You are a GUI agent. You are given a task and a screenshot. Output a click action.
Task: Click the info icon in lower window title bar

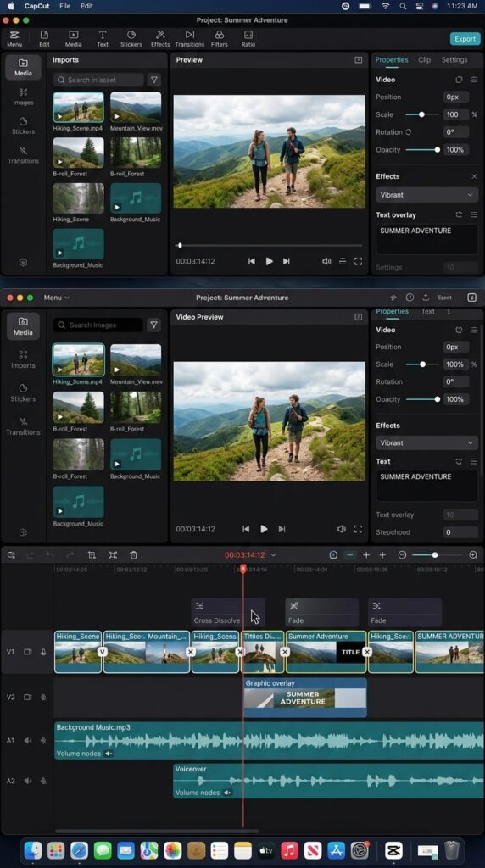pos(410,298)
